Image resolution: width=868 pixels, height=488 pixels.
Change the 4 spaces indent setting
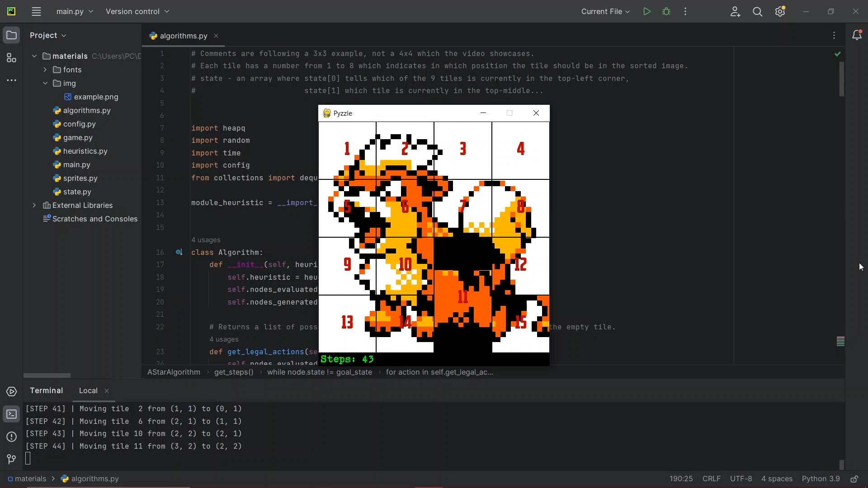777,479
